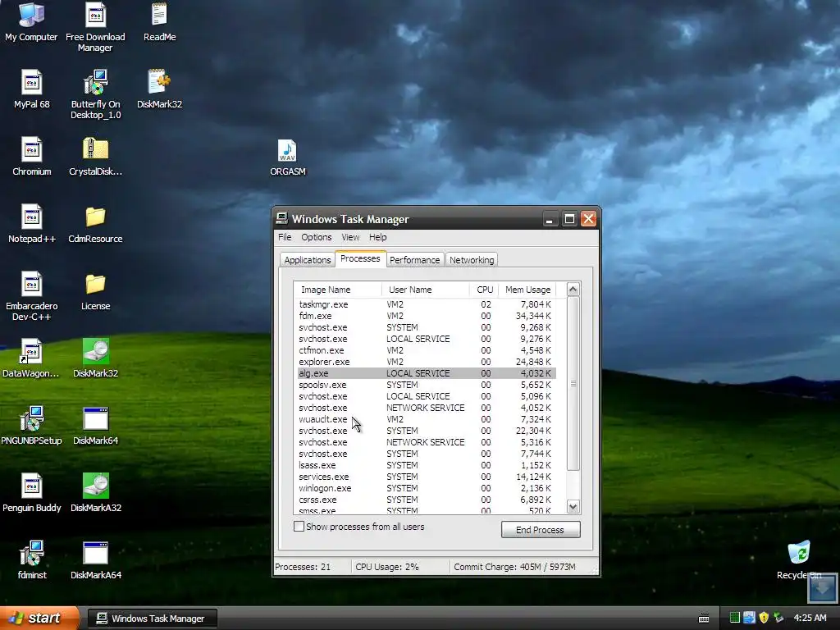Click the End Process button
Viewport: 840px width, 630px height.
tap(541, 530)
